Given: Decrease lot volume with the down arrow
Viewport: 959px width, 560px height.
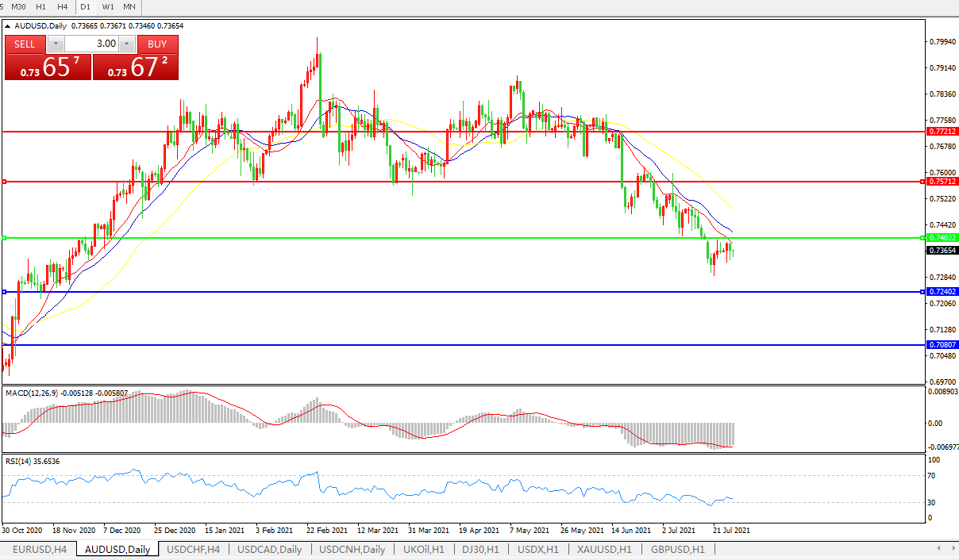Looking at the screenshot, I should click(x=56, y=44).
